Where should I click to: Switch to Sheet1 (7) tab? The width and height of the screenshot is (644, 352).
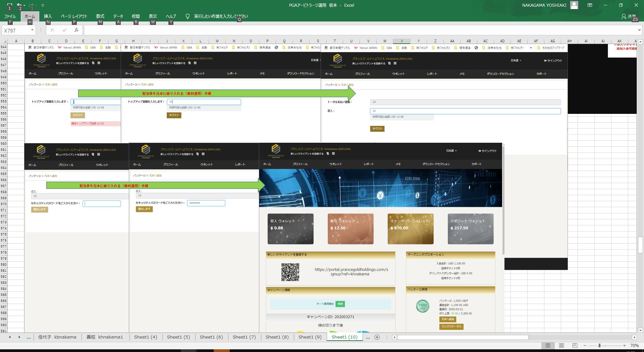click(x=244, y=337)
